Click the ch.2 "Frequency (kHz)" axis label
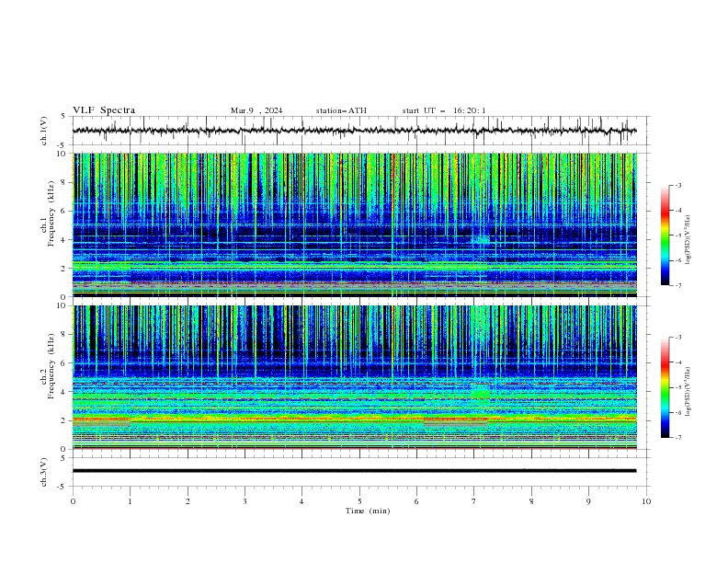 (x=51, y=366)
